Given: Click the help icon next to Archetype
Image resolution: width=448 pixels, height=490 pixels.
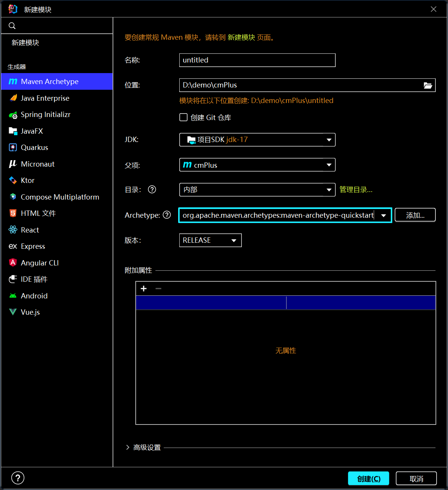Looking at the screenshot, I should coord(167,215).
